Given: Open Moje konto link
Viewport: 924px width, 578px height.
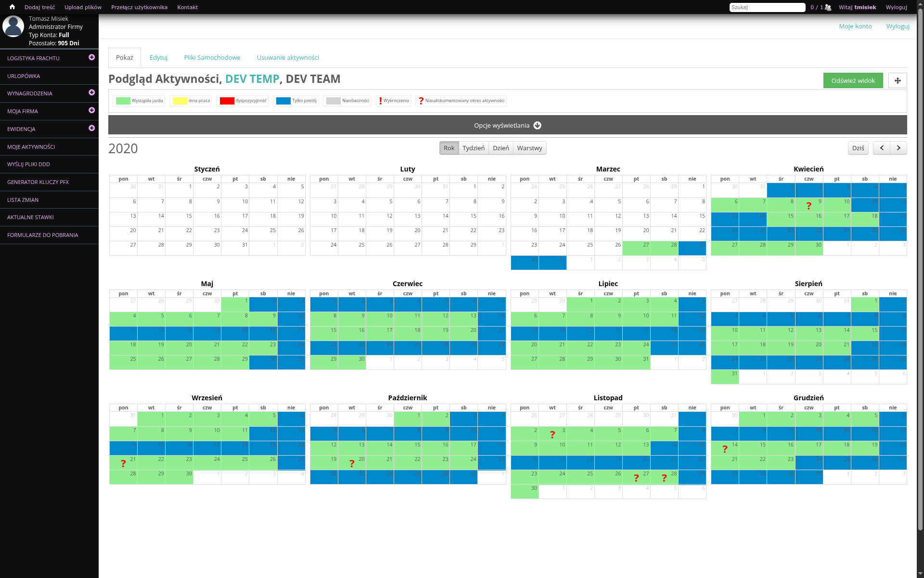Looking at the screenshot, I should pos(855,26).
